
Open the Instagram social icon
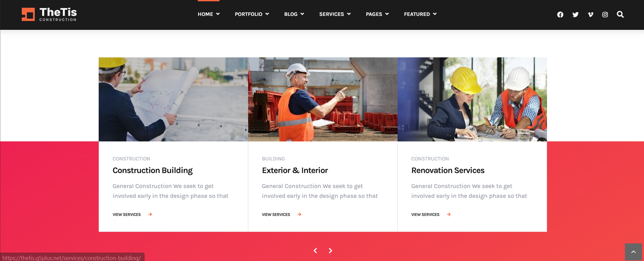tap(605, 14)
